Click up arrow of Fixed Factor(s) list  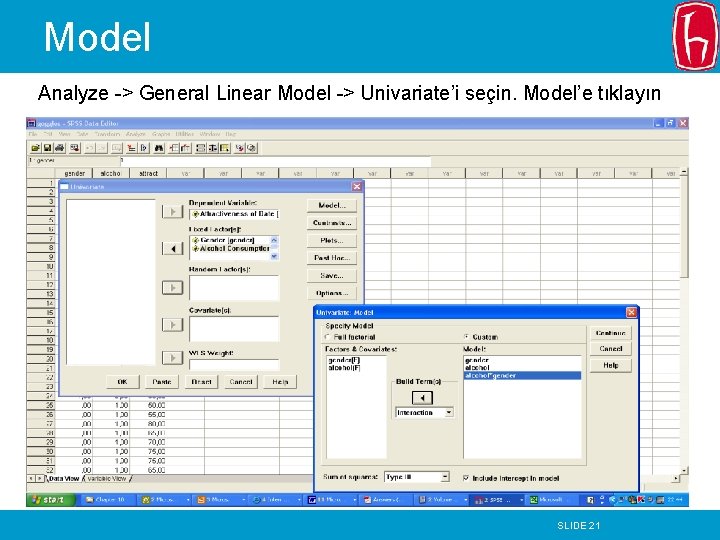[274, 240]
